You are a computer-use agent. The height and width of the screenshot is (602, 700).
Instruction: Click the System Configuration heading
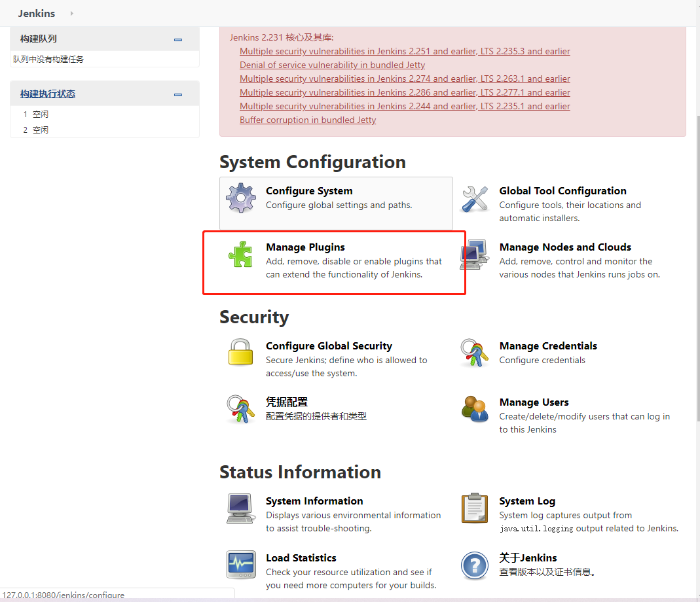point(312,162)
